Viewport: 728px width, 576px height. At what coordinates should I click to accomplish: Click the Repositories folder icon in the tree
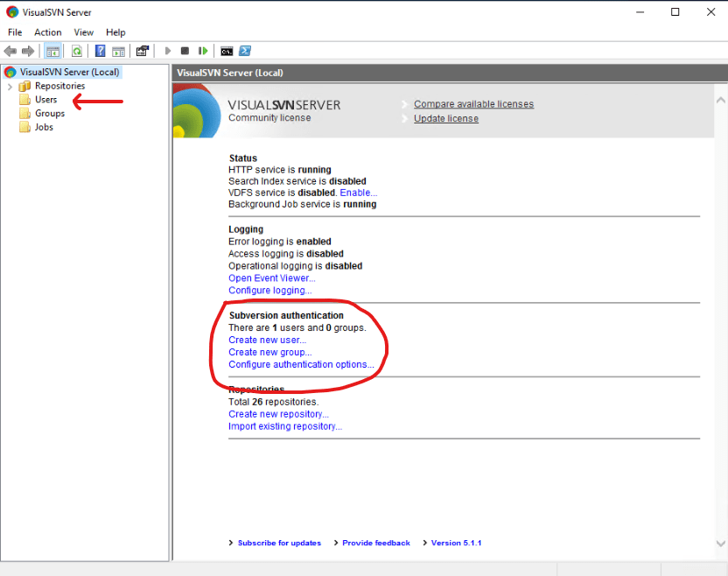24,86
